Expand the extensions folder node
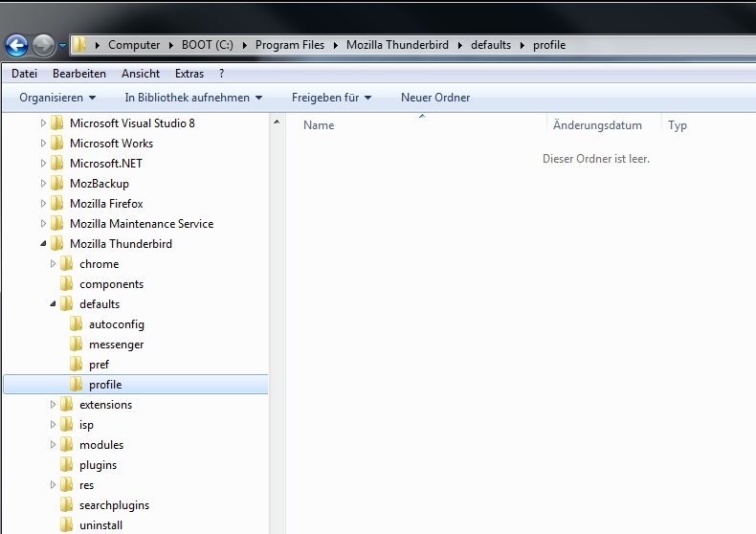Viewport: 756px width, 534px height. (x=53, y=405)
